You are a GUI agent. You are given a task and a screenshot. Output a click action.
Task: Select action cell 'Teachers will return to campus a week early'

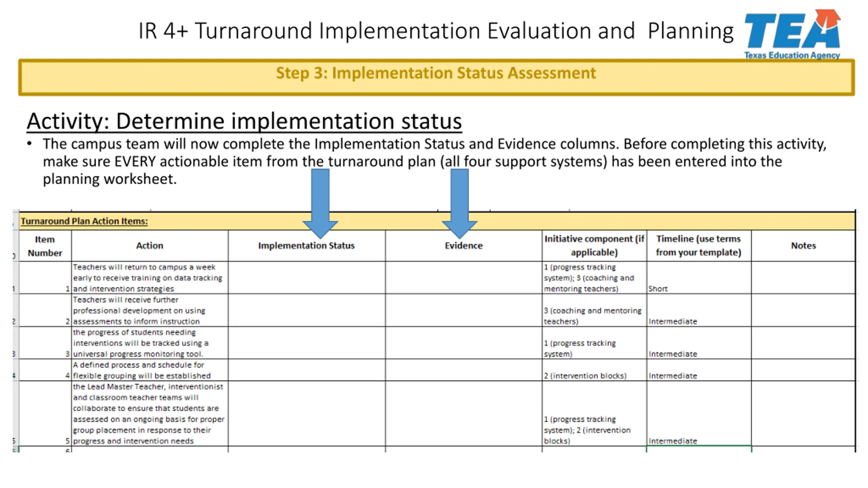(x=150, y=278)
